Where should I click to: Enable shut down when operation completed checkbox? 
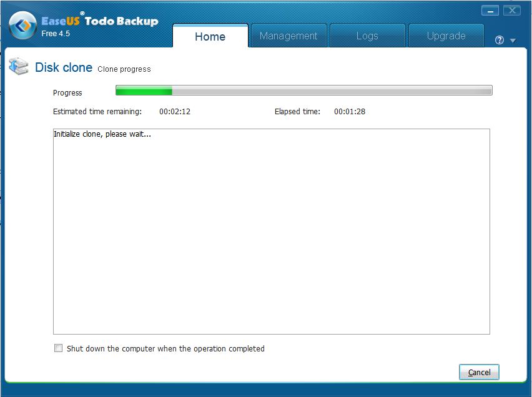coord(59,348)
